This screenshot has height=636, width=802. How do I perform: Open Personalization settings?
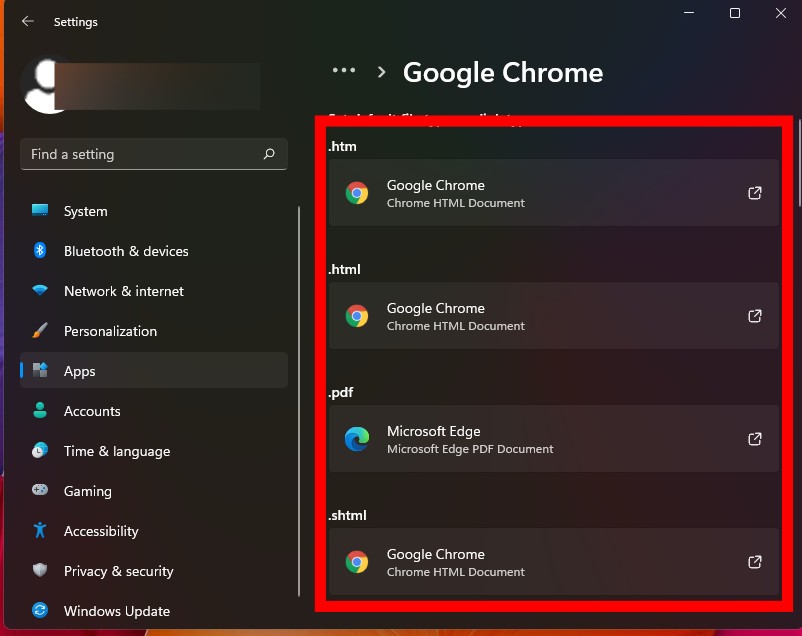tap(153, 331)
